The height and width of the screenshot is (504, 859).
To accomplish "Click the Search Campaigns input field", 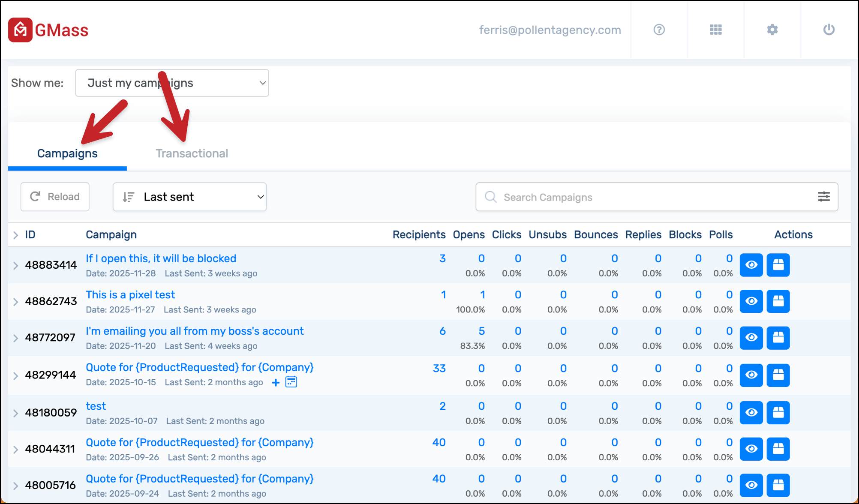I will click(643, 197).
